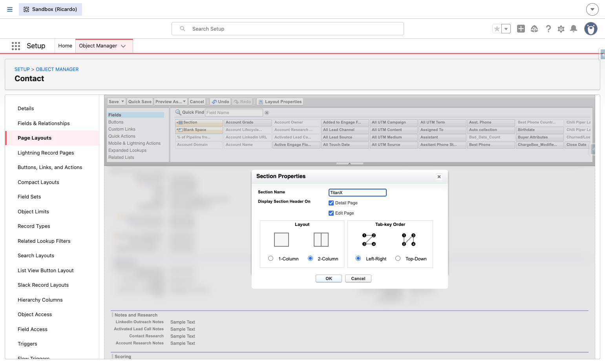Click Cancel in Section Properties dialog
Screen dimensions: 605x364
[x=358, y=278]
